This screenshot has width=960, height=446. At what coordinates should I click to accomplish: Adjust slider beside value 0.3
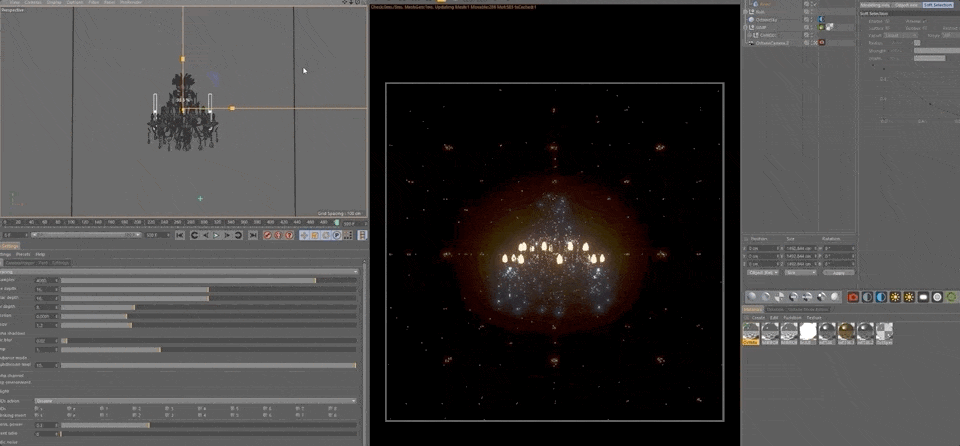tap(209, 425)
